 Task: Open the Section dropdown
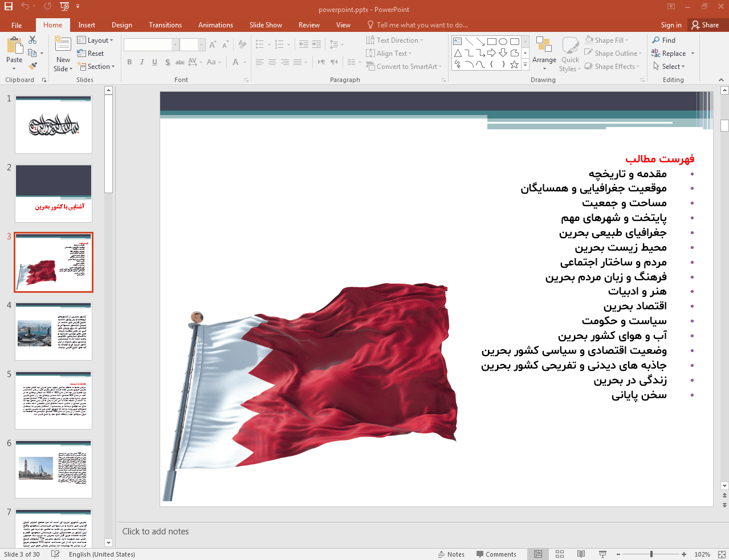[x=96, y=67]
